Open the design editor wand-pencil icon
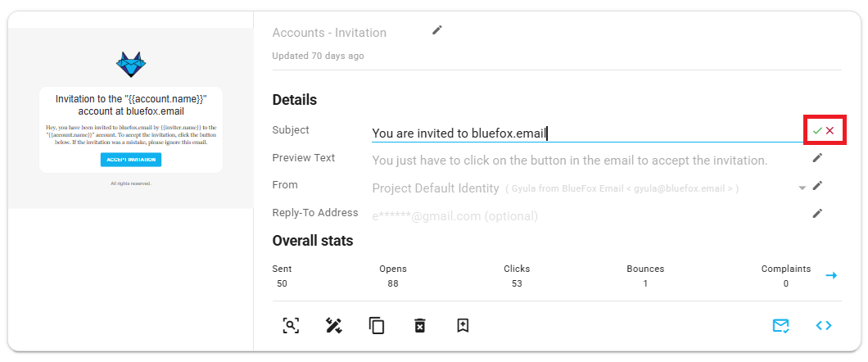This screenshot has width=868, height=362. click(333, 325)
